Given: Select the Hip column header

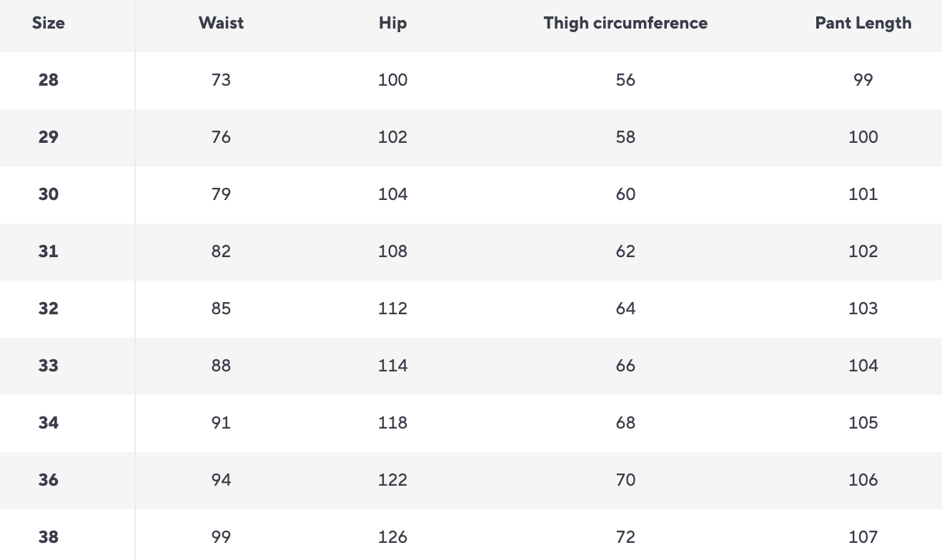Looking at the screenshot, I should click(392, 23).
